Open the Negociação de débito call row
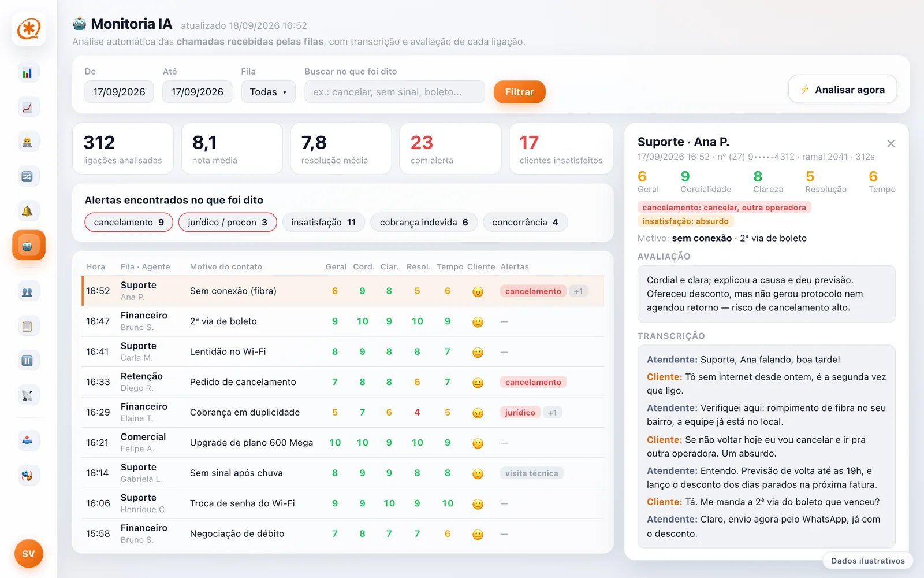The width and height of the screenshot is (924, 578). coord(343,534)
